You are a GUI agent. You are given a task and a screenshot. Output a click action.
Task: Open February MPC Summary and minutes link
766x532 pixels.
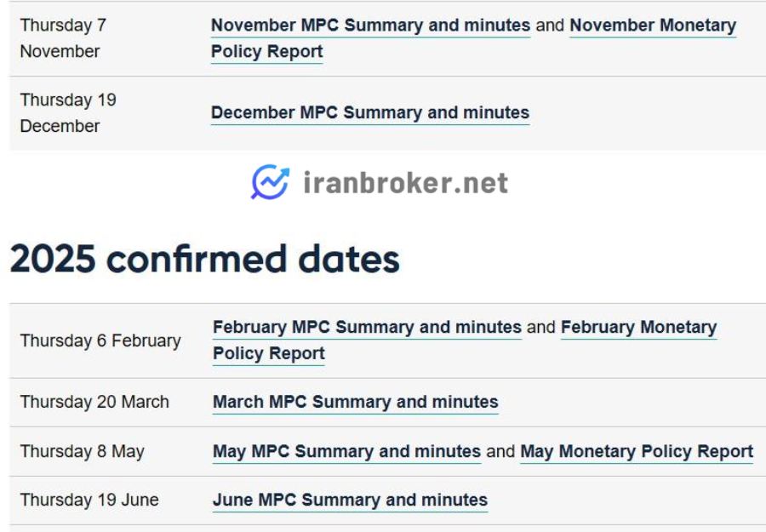[x=368, y=328]
